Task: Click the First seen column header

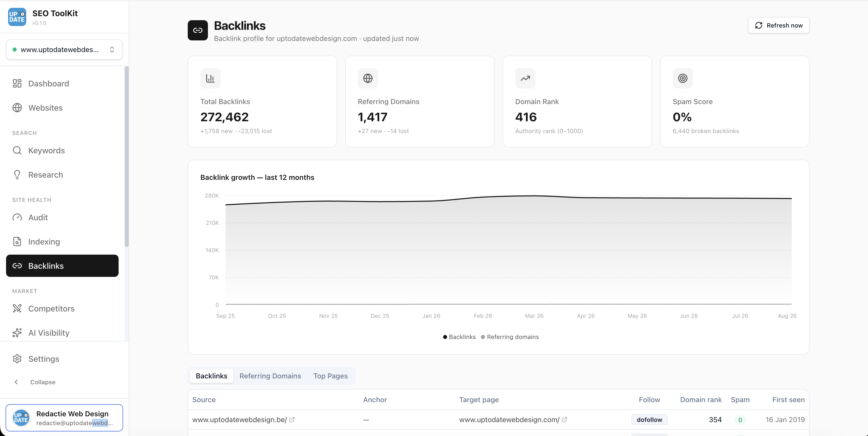Action: pos(789,400)
